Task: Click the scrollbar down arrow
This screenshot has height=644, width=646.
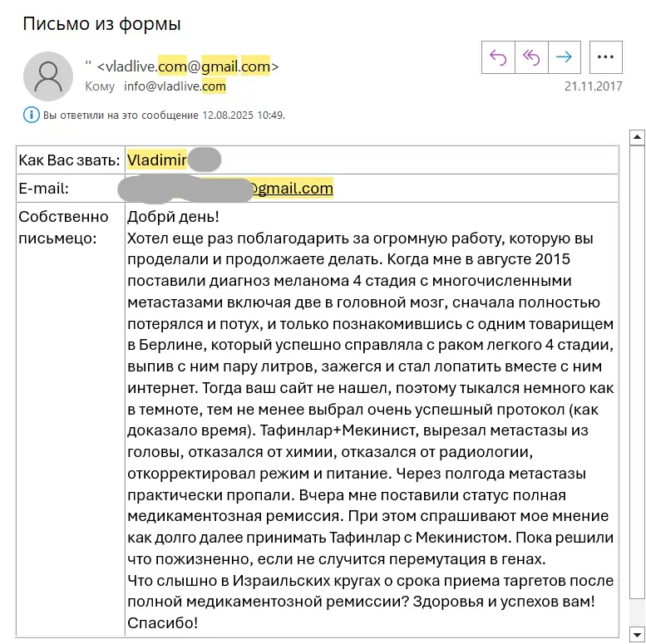Action: coord(637,635)
